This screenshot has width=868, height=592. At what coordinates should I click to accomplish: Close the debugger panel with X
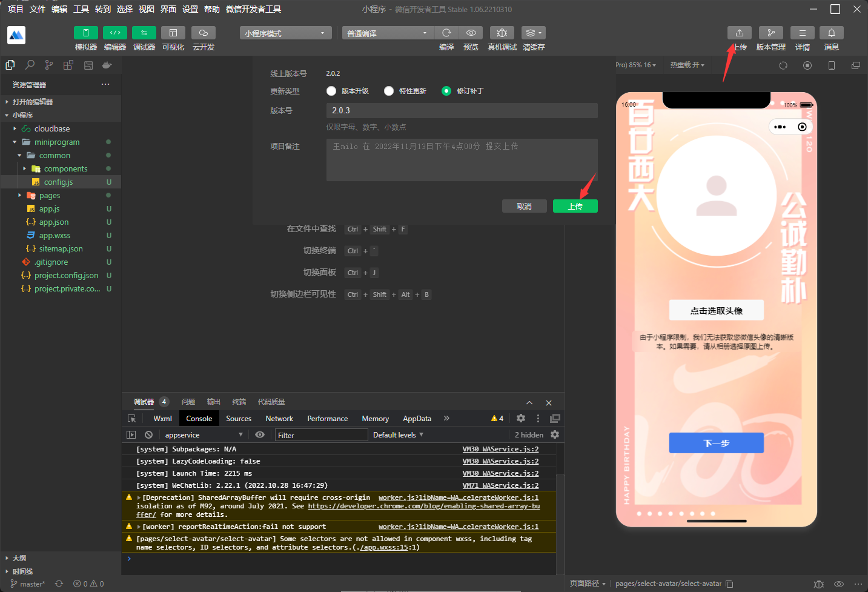[549, 403]
